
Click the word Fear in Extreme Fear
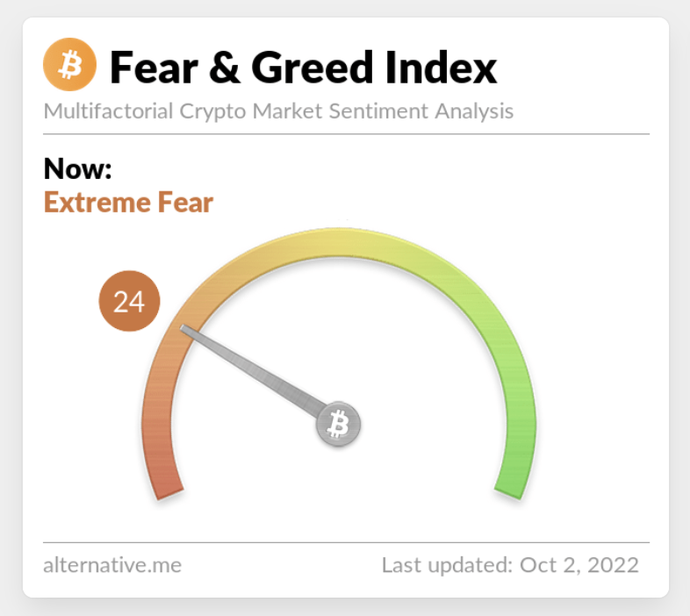click(185, 203)
